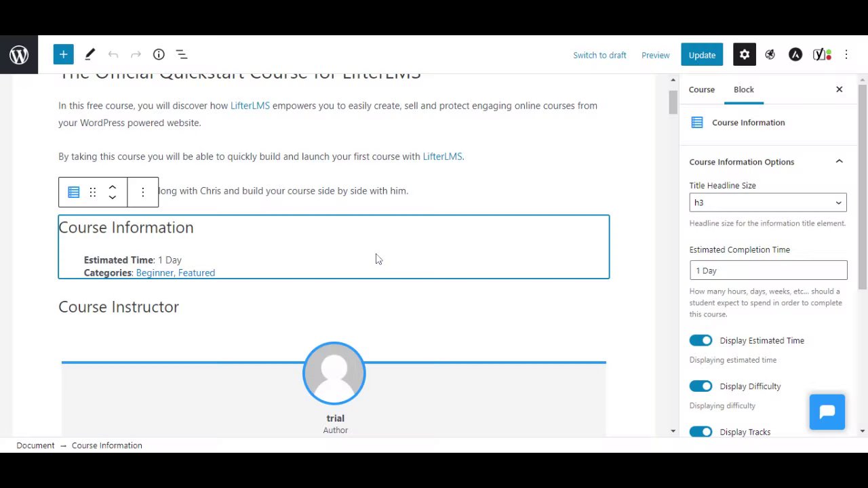Collapse Course Information Options section
Viewport: 868px width, 488px height.
coord(839,161)
